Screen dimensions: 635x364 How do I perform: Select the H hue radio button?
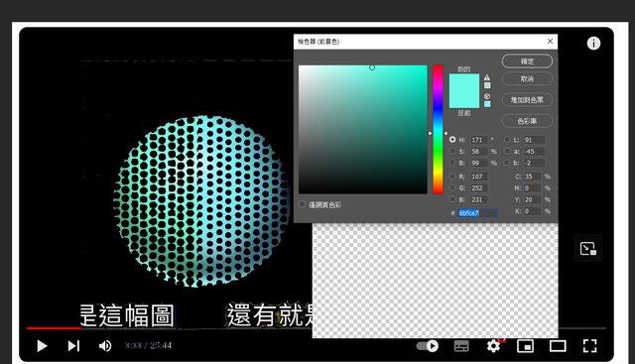pyautogui.click(x=452, y=139)
